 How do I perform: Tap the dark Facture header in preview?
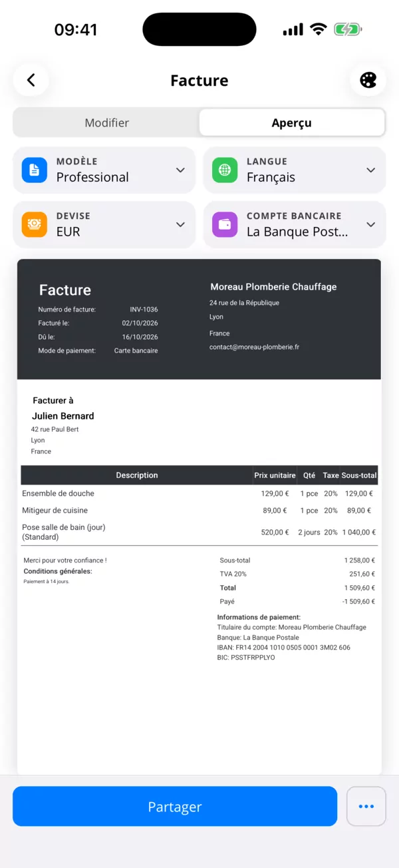(x=199, y=319)
